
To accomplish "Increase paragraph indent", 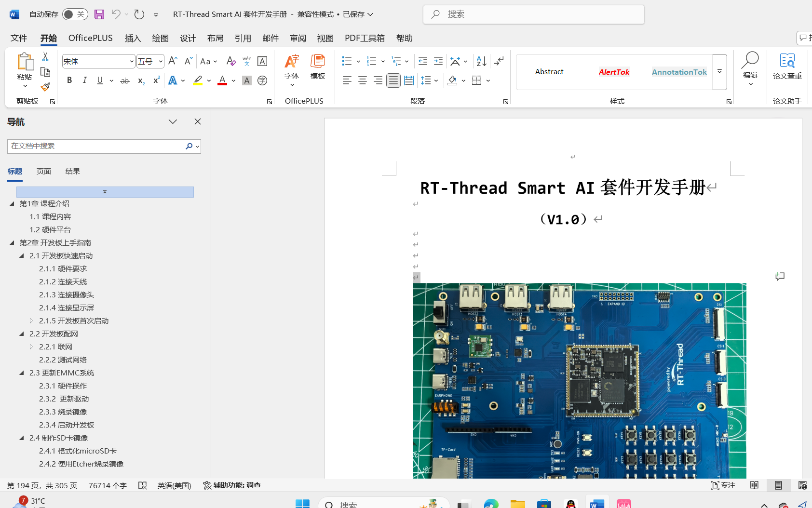I will 438,61.
